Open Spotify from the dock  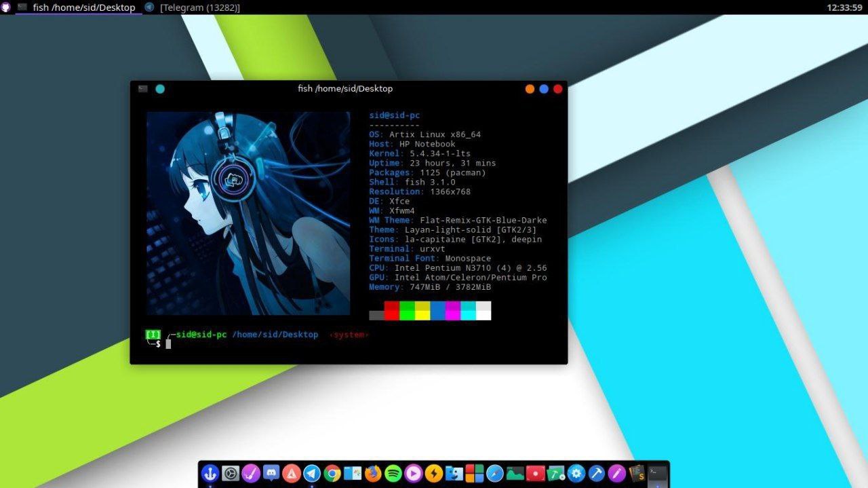coord(393,473)
